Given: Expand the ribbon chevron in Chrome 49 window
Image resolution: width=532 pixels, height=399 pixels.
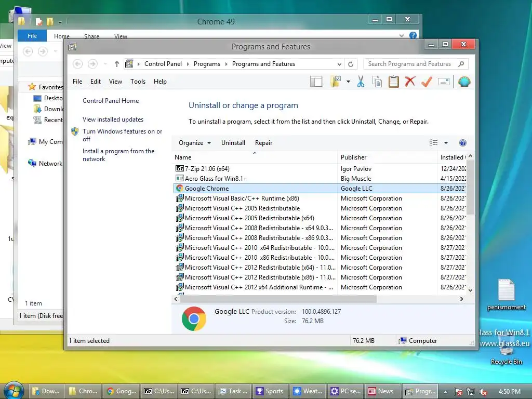Looking at the screenshot, I should pyautogui.click(x=402, y=35).
